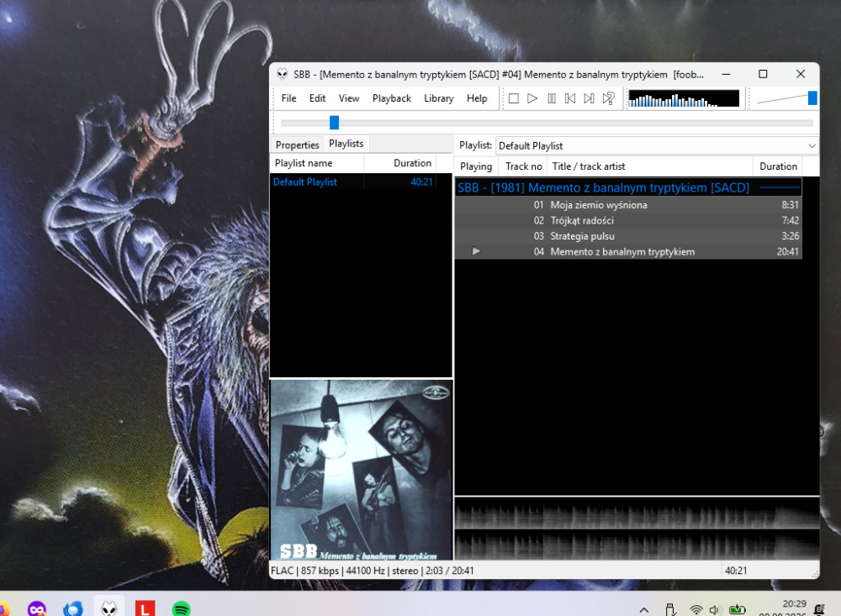Switch to the Playlists tab

coord(346,144)
